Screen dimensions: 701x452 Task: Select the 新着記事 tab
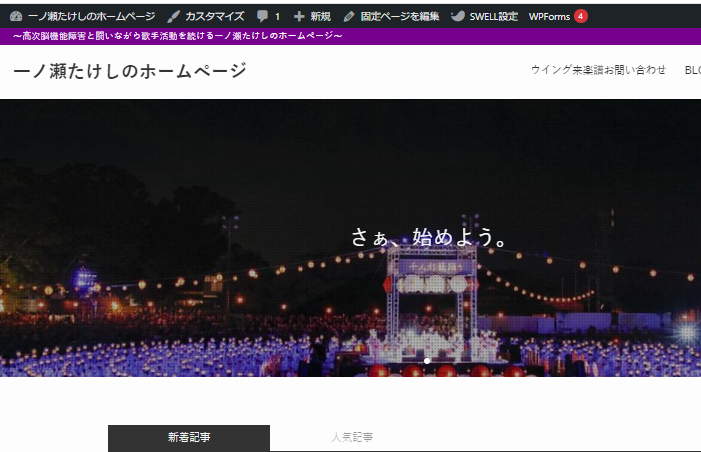click(x=189, y=438)
